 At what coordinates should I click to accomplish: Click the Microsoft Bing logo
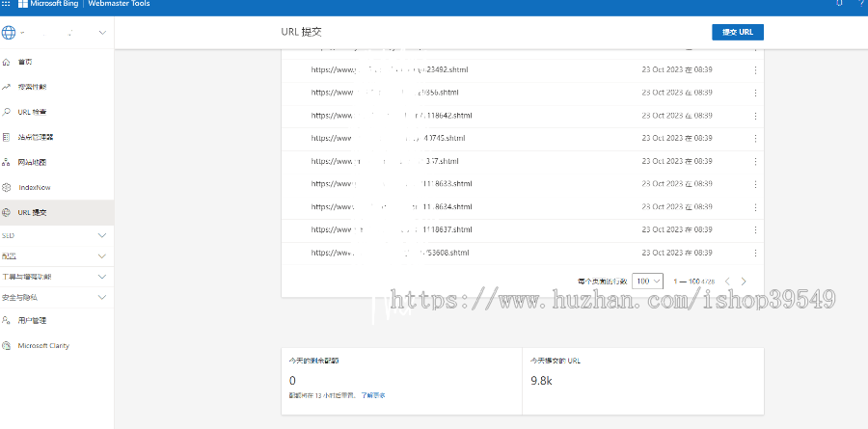49,3
